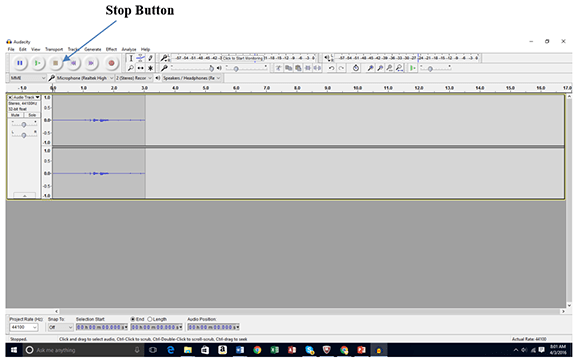The width and height of the screenshot is (576, 360).
Task: Click the Undo arrow icon
Action: (x=331, y=68)
